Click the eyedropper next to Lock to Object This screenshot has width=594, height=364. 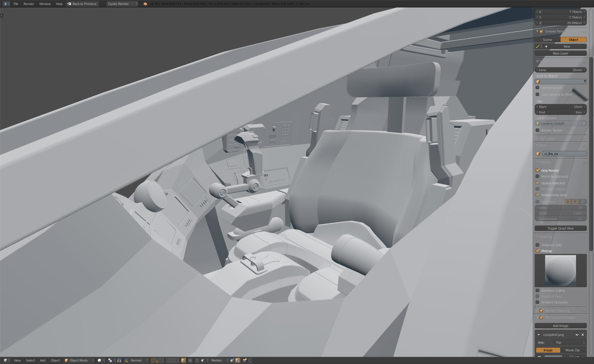click(x=584, y=82)
